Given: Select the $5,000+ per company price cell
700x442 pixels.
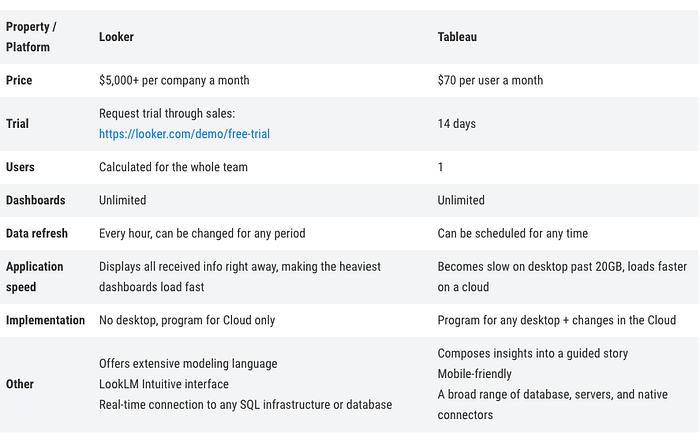Looking at the screenshot, I should click(x=174, y=80).
